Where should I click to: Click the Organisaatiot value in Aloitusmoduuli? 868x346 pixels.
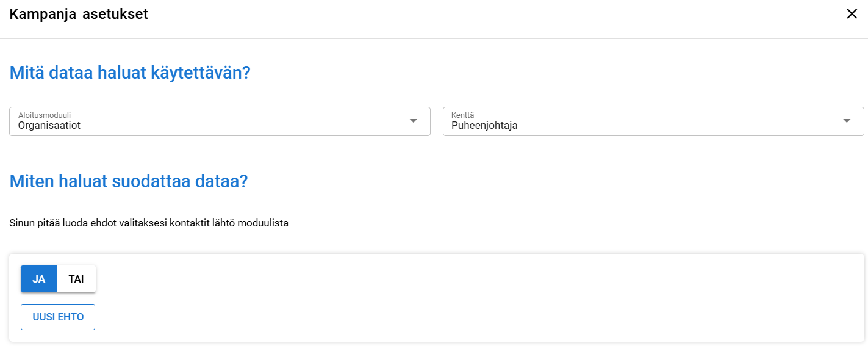(x=49, y=126)
